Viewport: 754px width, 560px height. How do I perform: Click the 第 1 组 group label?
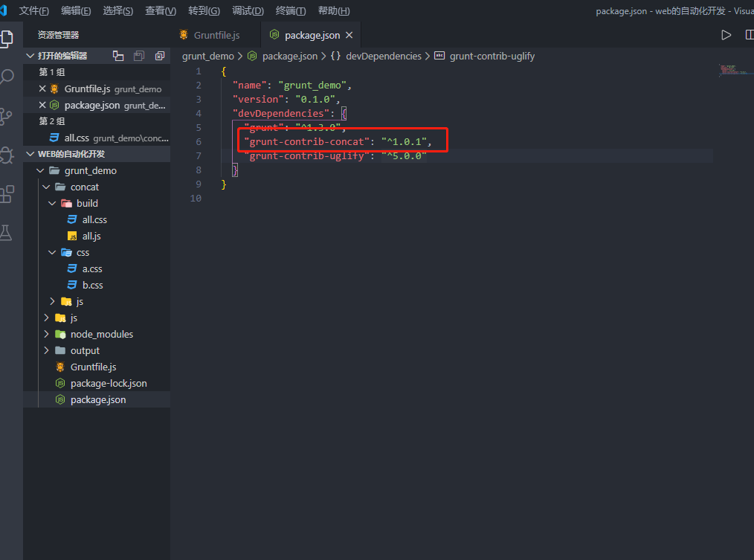(x=52, y=72)
